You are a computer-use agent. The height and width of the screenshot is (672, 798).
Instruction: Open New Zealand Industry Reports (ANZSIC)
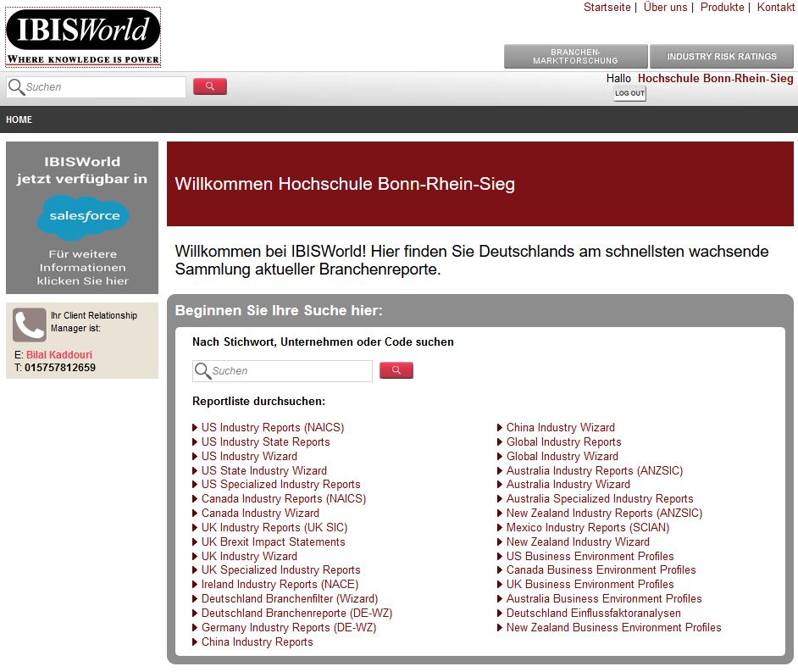click(605, 513)
